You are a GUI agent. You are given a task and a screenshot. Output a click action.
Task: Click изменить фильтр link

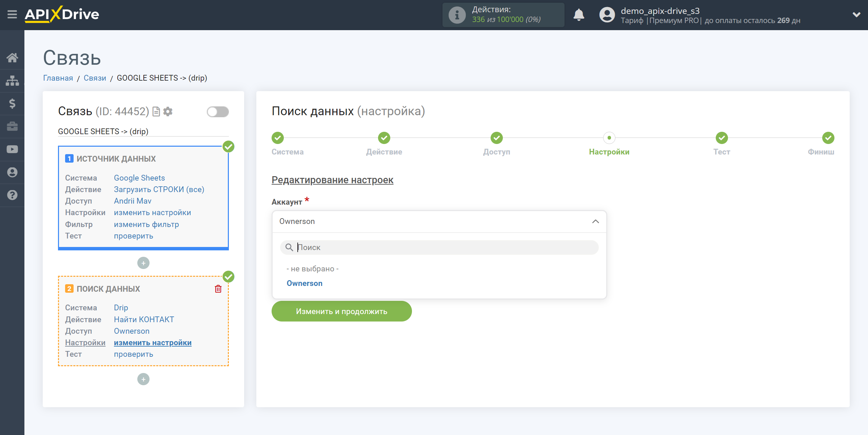[x=146, y=224]
